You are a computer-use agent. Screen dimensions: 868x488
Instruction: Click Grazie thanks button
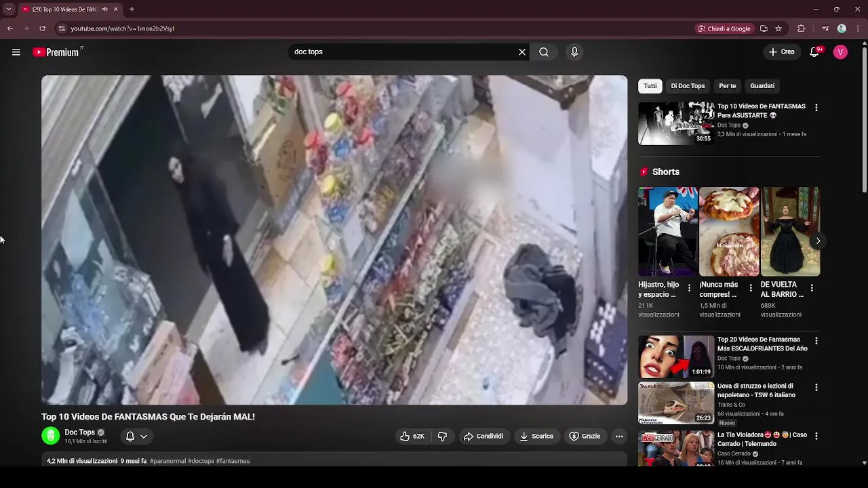(585, 436)
